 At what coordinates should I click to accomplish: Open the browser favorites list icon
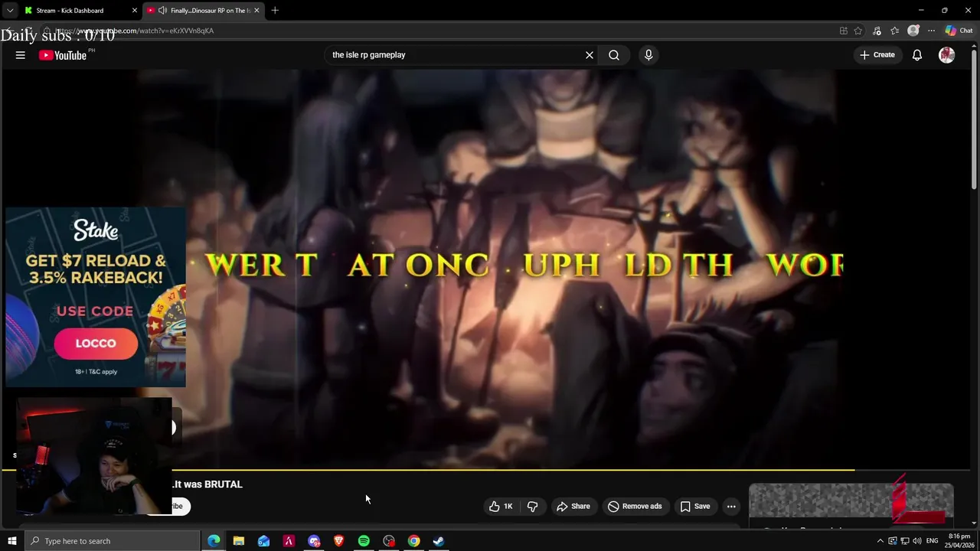[894, 31]
